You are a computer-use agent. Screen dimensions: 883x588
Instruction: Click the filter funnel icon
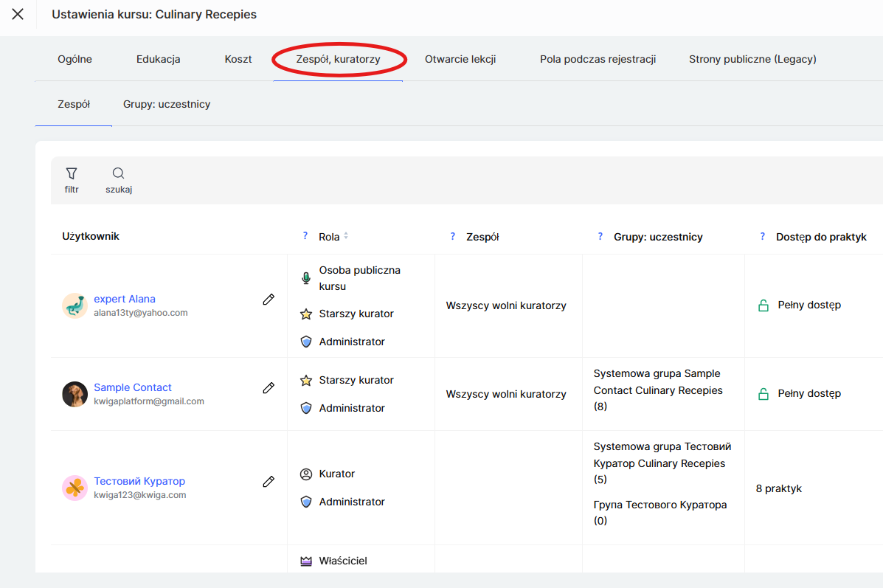[72, 174]
